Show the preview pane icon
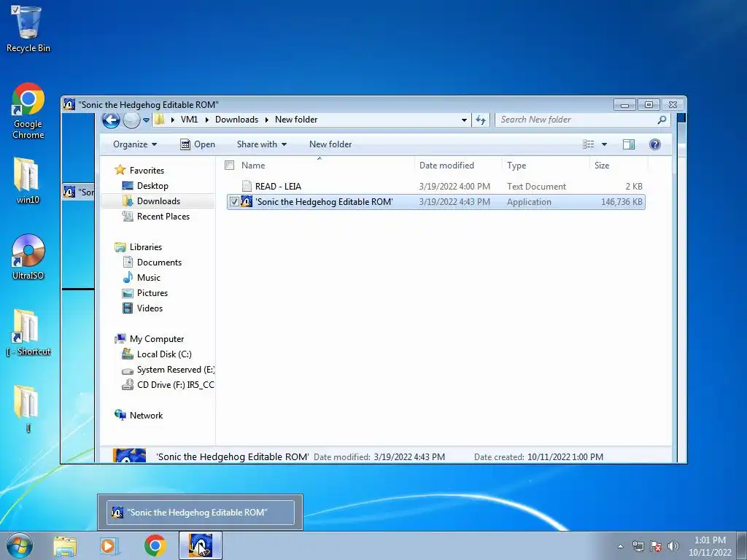 (x=628, y=144)
